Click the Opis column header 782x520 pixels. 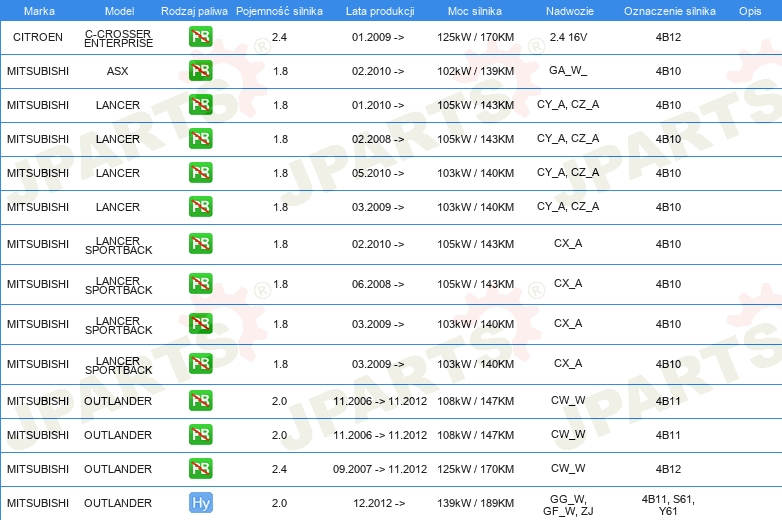(x=750, y=11)
